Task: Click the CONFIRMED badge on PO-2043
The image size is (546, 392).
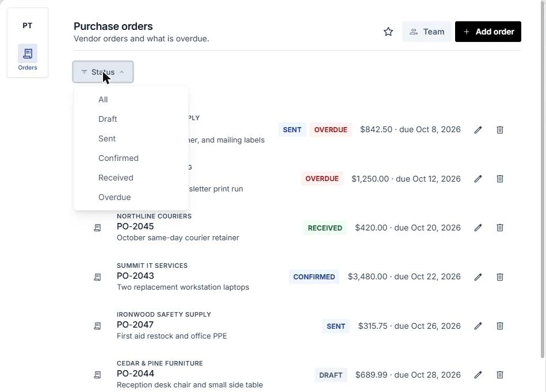Action: [x=314, y=277]
